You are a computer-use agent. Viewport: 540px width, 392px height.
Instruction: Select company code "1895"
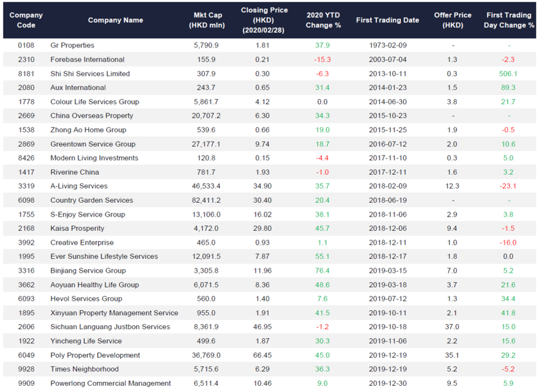point(26,313)
